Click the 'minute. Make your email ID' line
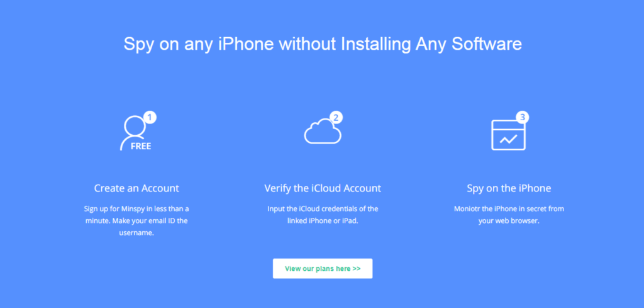Screen dimensions: 644x308 click(136, 221)
